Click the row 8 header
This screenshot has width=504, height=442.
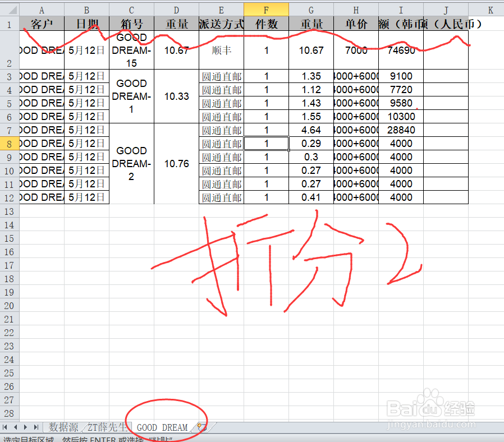pos(9,144)
